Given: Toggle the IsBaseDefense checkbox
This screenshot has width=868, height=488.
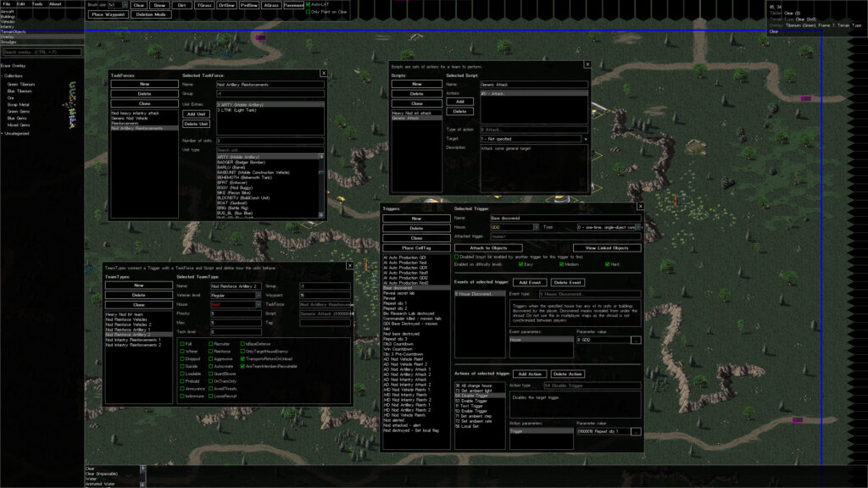Looking at the screenshot, I should coord(242,344).
